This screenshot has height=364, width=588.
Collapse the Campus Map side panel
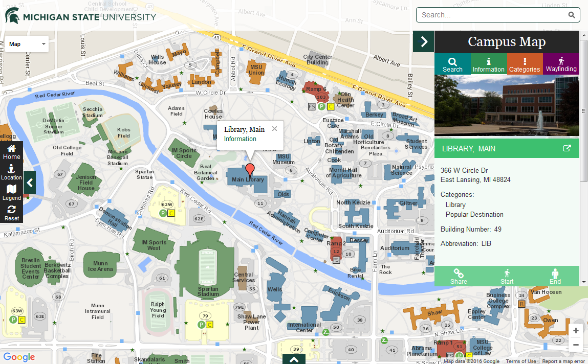pyautogui.click(x=424, y=41)
